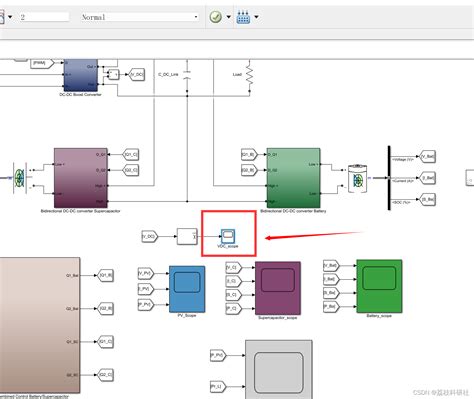Screen dimensions: 474x399
Task: Select the DC-DC Boost Converter block
Action: pyautogui.click(x=81, y=75)
